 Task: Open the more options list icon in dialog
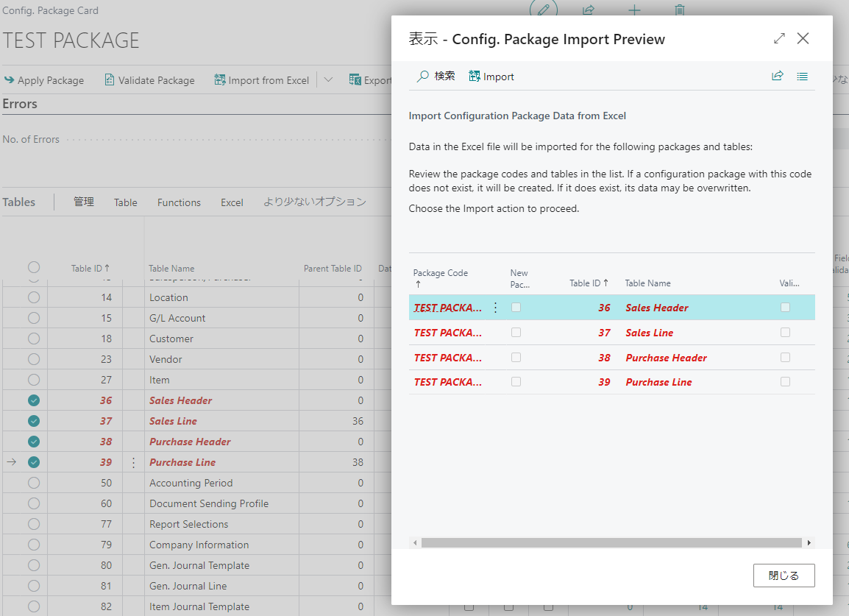pyautogui.click(x=802, y=76)
